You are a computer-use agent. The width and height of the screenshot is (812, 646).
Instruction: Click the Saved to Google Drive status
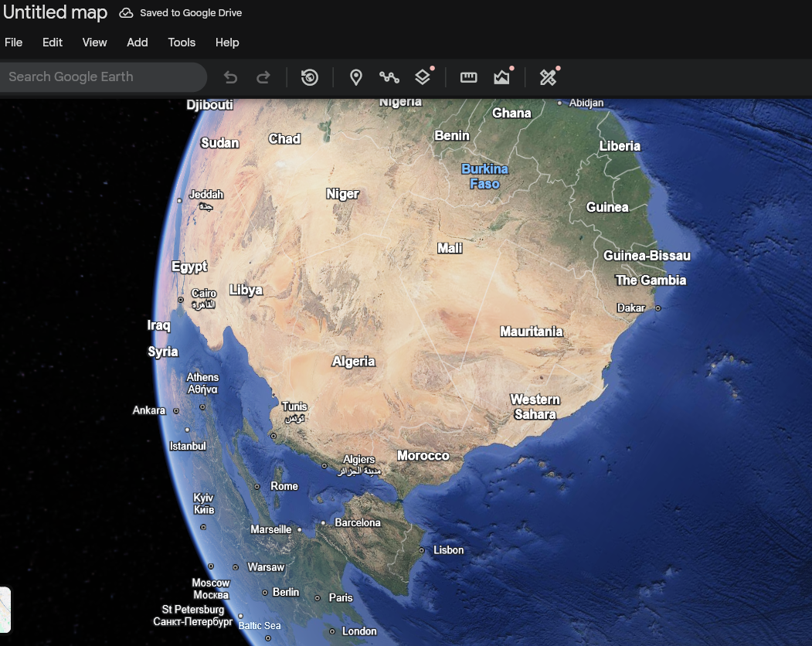click(x=191, y=13)
